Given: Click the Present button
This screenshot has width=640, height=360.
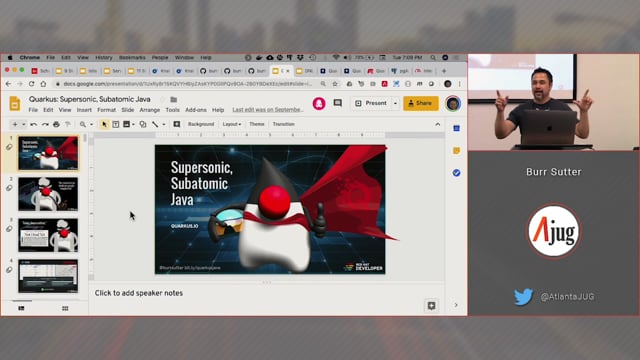Looking at the screenshot, I should (371, 103).
